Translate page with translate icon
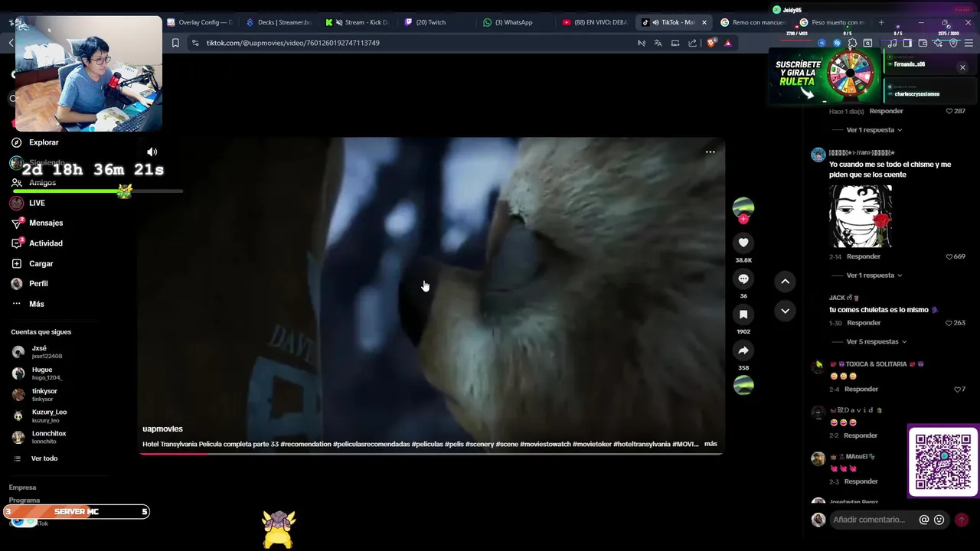This screenshot has height=551, width=980. click(x=658, y=43)
